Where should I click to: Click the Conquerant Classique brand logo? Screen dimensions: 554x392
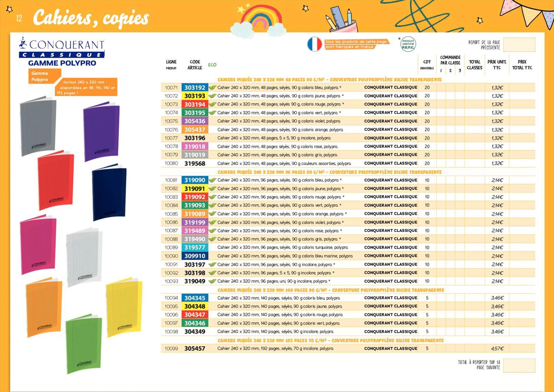pyautogui.click(x=62, y=48)
